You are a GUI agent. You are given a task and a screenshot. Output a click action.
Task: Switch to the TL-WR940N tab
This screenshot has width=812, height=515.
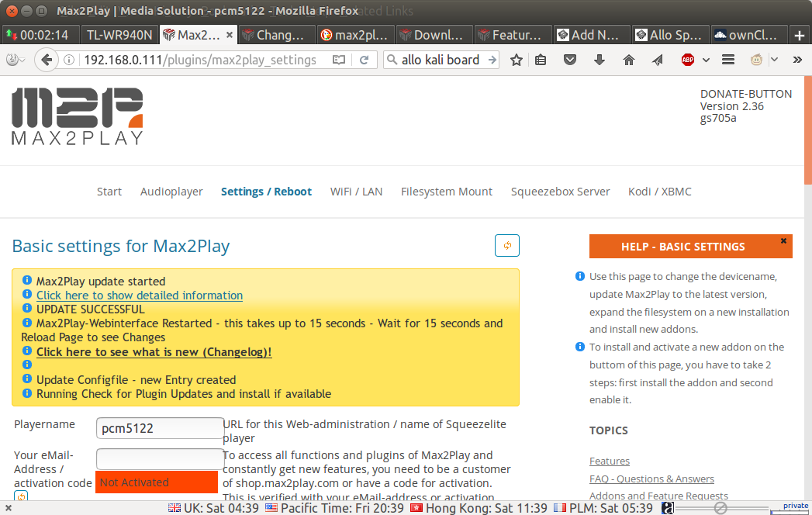pos(119,35)
